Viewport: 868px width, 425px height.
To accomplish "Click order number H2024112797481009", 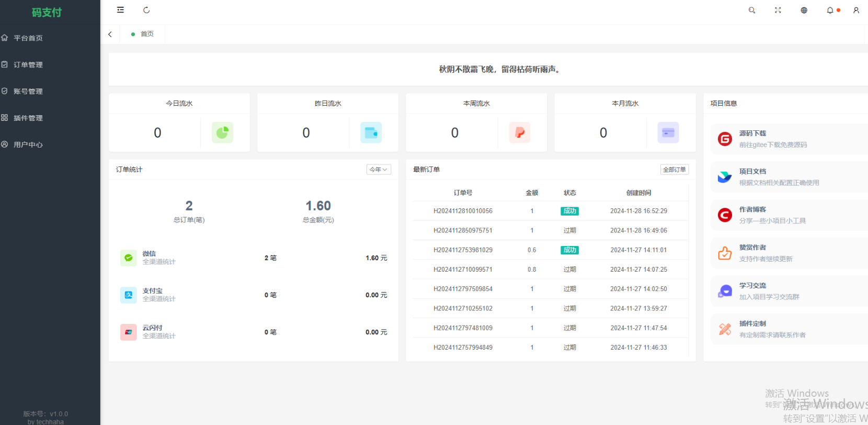I will coord(463,328).
